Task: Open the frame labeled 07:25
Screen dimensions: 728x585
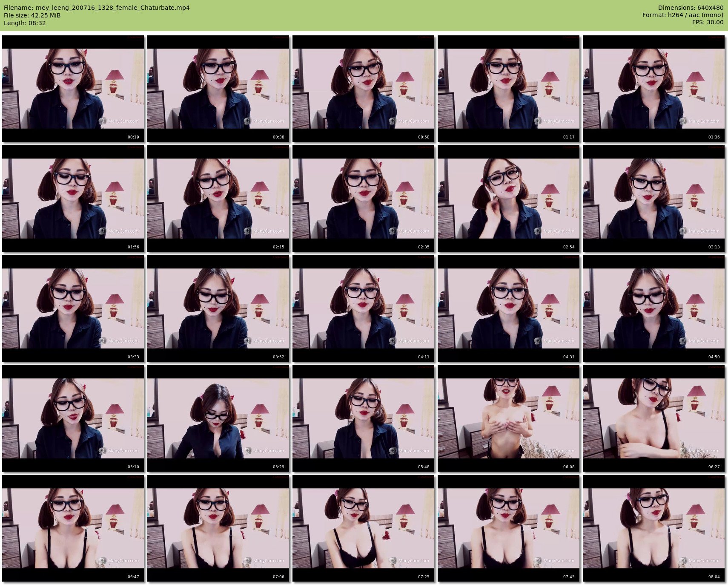Action: [x=363, y=528]
